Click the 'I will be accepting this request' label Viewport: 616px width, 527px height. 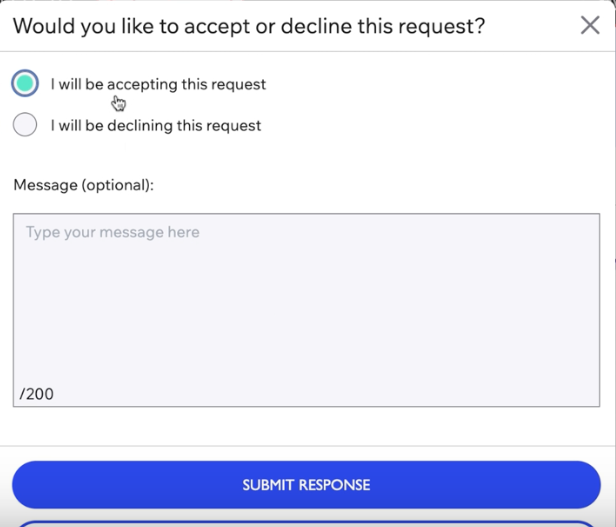[158, 84]
